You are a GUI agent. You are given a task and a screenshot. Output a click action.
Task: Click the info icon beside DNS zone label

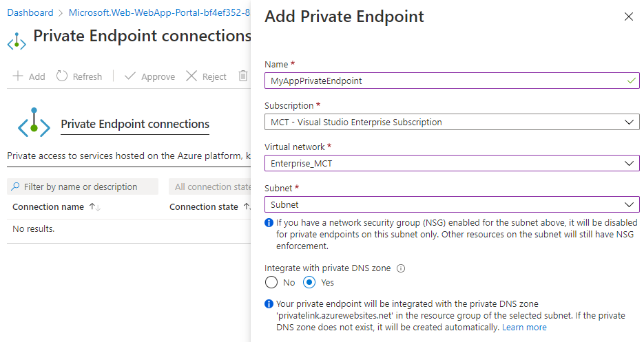[x=401, y=269]
